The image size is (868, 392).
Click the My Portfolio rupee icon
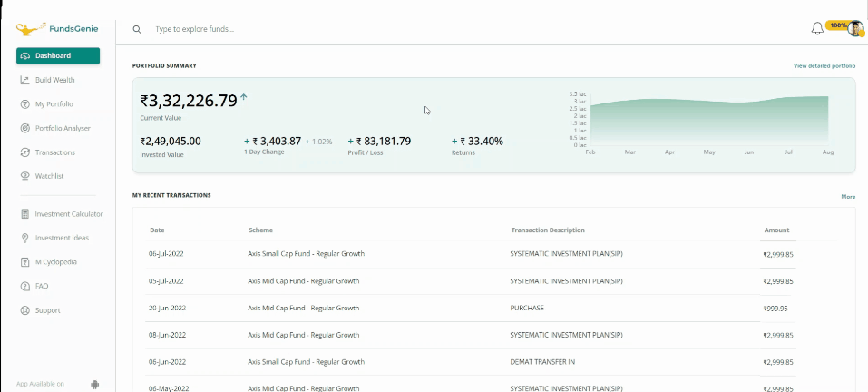click(x=24, y=104)
